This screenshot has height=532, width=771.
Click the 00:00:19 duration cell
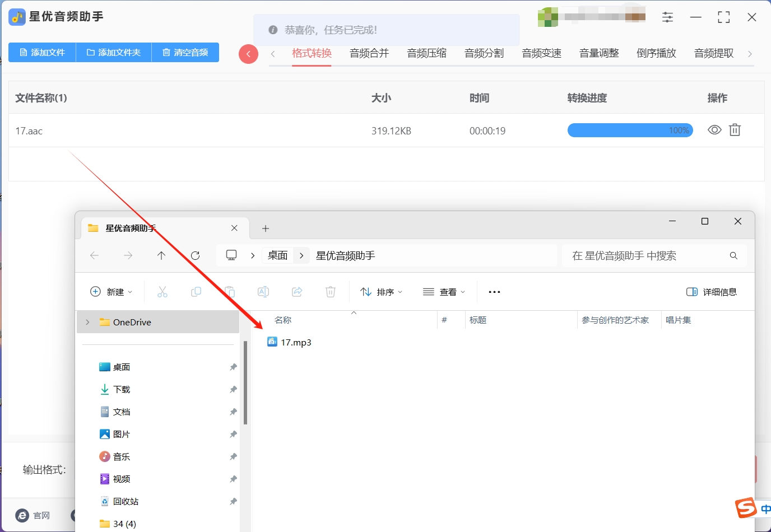487,131
